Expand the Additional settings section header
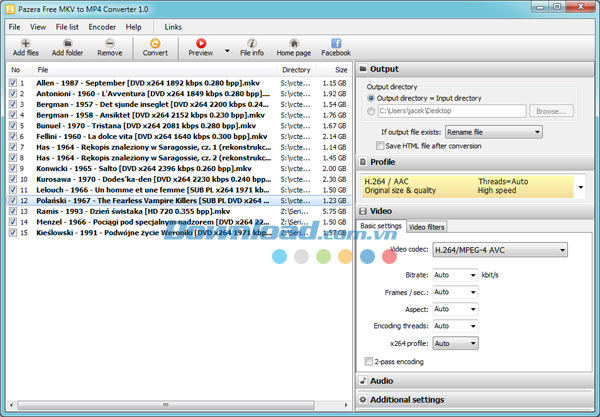Screen dimensions: 600x417 pyautogui.click(x=475, y=399)
